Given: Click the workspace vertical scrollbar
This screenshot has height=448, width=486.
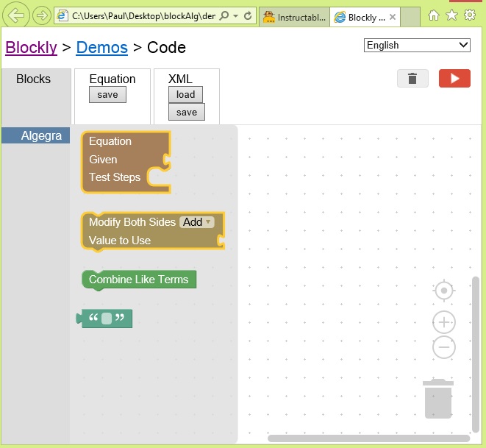Looking at the screenshot, I should tap(476, 355).
